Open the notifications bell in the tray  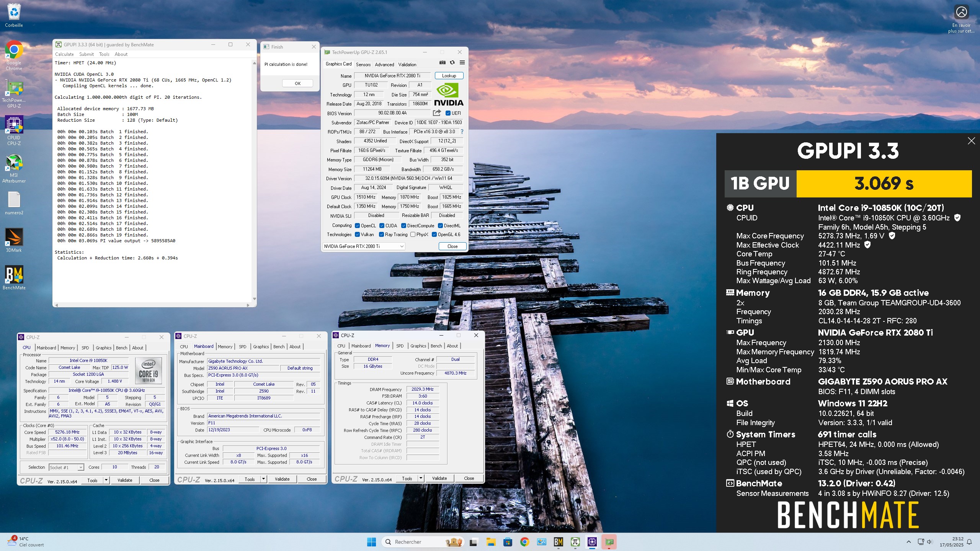click(969, 542)
